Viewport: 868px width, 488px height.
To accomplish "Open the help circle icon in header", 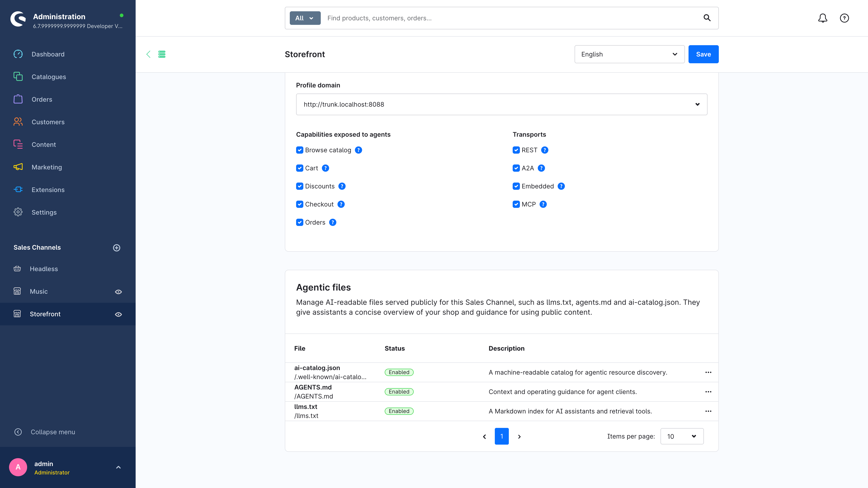I will [844, 18].
